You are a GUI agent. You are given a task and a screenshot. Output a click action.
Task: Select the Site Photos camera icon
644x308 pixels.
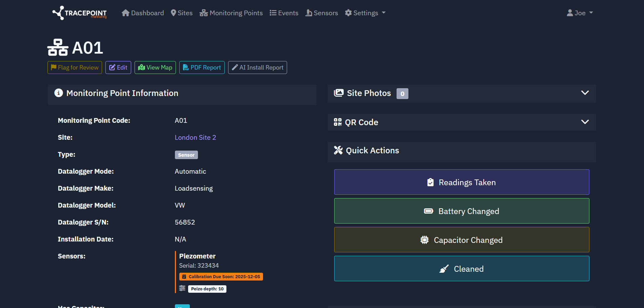click(x=339, y=93)
